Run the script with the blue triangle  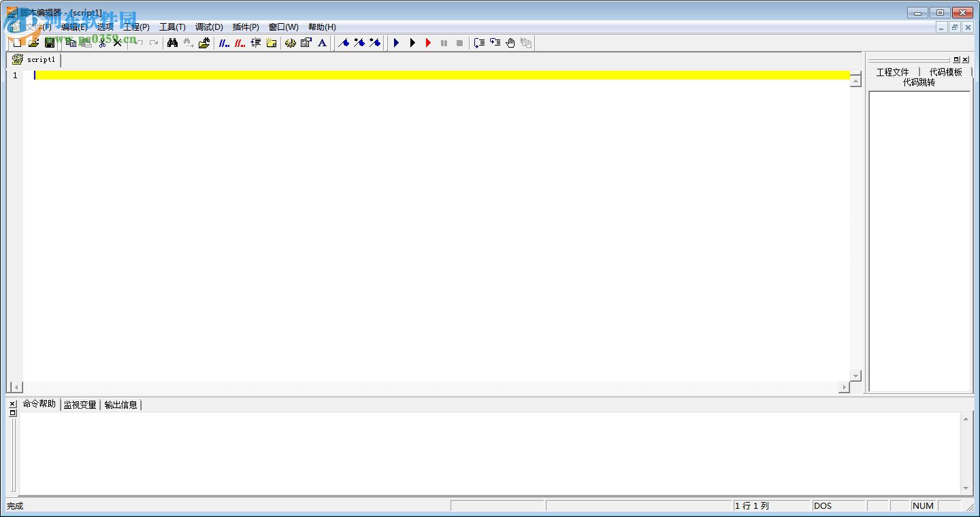(396, 43)
